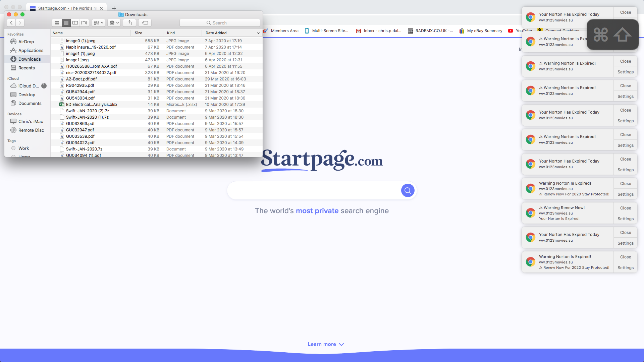644x362 pixels.
Task: Select the file Swift-JAN-2020 (2).7z
Action: [157, 111]
